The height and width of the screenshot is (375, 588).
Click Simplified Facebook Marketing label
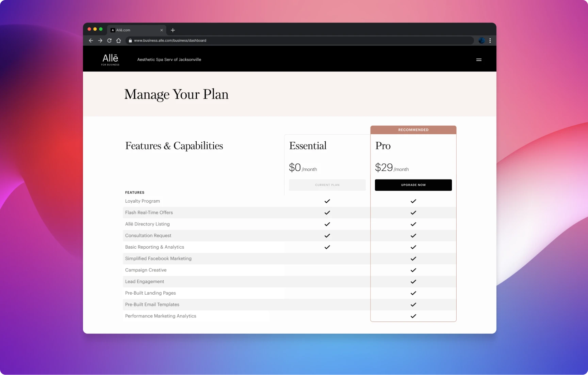158,259
